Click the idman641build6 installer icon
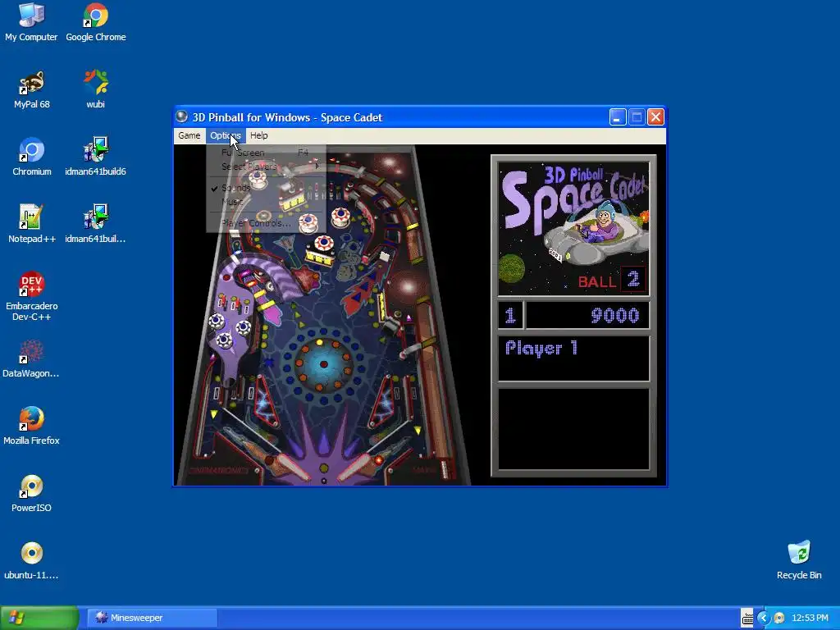The width and height of the screenshot is (840, 630). click(x=96, y=157)
